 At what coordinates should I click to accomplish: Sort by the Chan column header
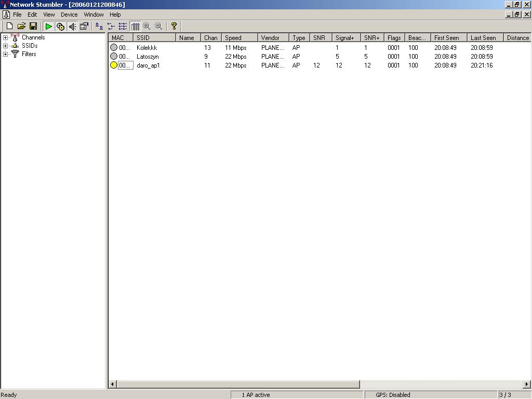(x=211, y=37)
